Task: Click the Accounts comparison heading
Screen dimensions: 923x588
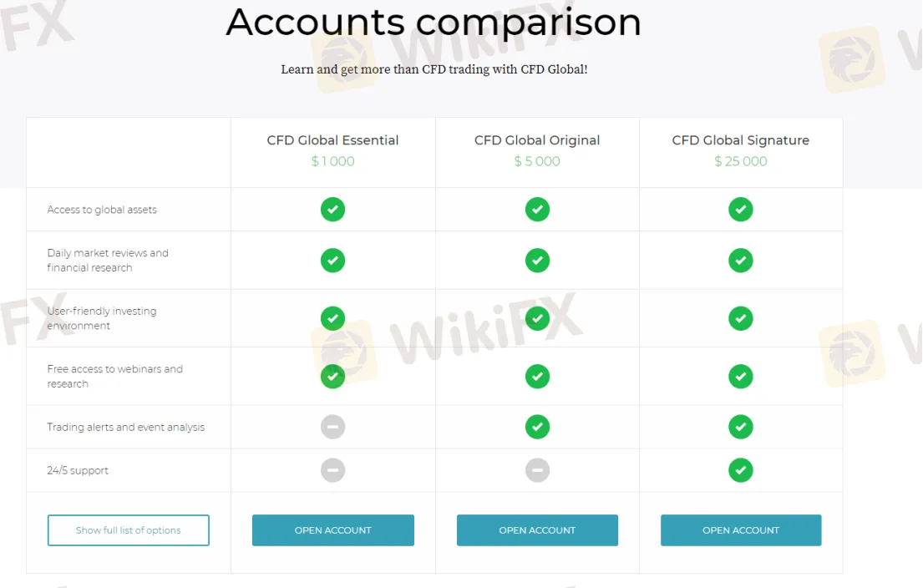Action: [434, 23]
